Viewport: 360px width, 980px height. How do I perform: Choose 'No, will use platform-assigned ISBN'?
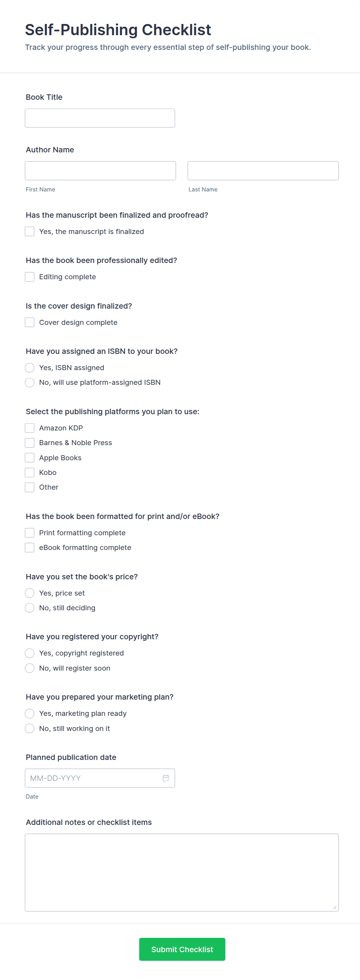tap(30, 382)
